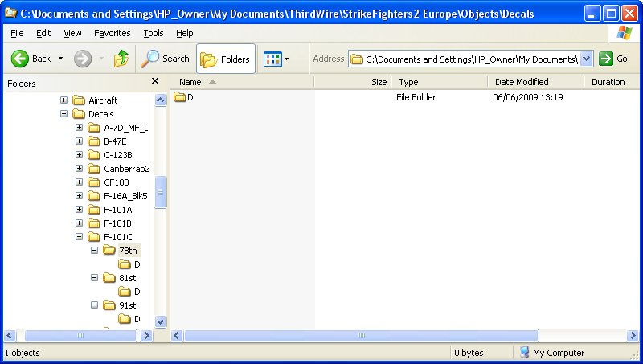The height and width of the screenshot is (364, 643).
Task: Select the Aircraft folder in tree
Action: click(95, 100)
